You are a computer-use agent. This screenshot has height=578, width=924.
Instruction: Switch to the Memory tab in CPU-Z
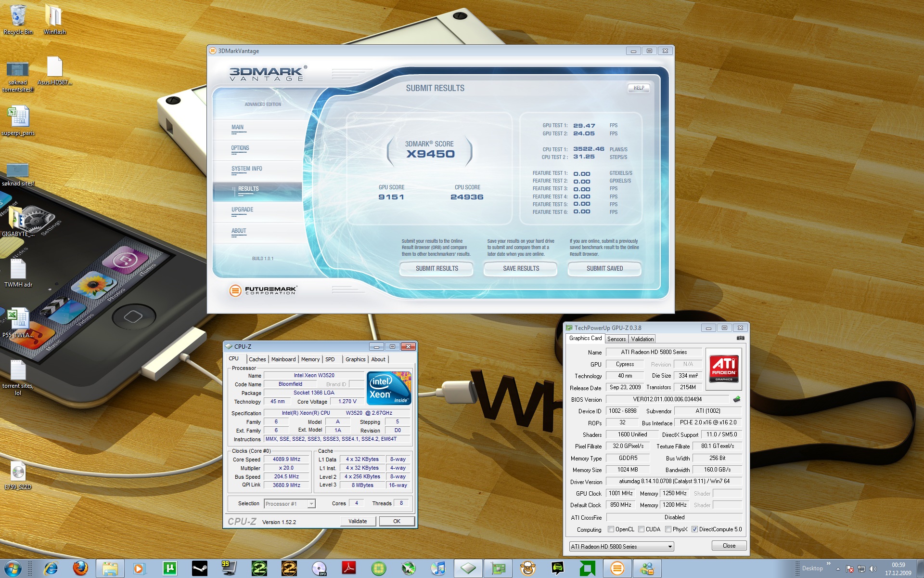tap(310, 359)
